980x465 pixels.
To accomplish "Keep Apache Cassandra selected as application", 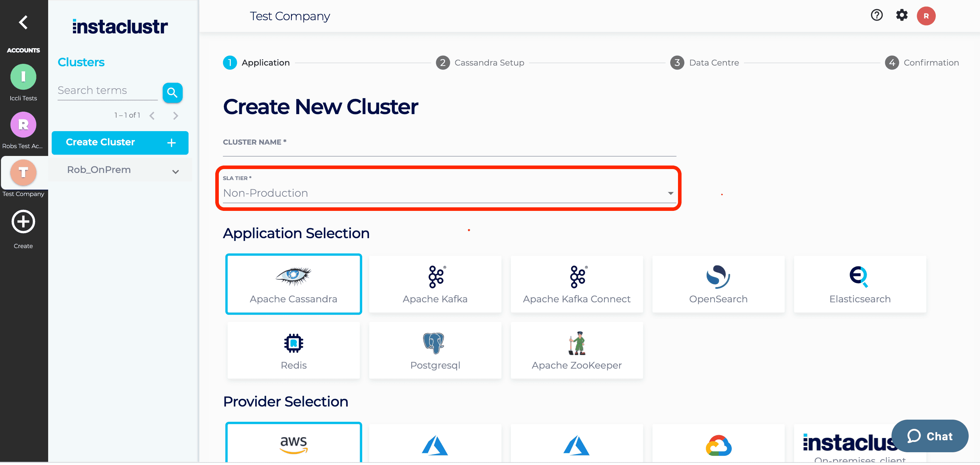I will tap(293, 284).
